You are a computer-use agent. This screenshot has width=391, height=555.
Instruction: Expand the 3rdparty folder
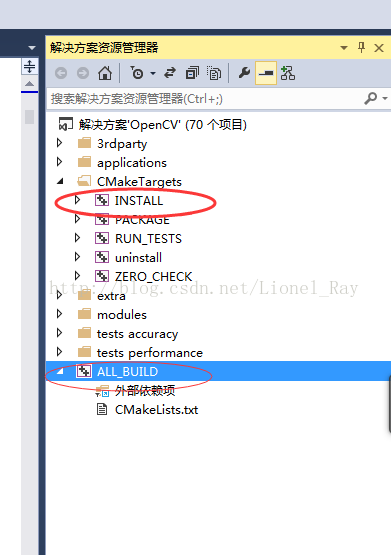click(x=59, y=143)
